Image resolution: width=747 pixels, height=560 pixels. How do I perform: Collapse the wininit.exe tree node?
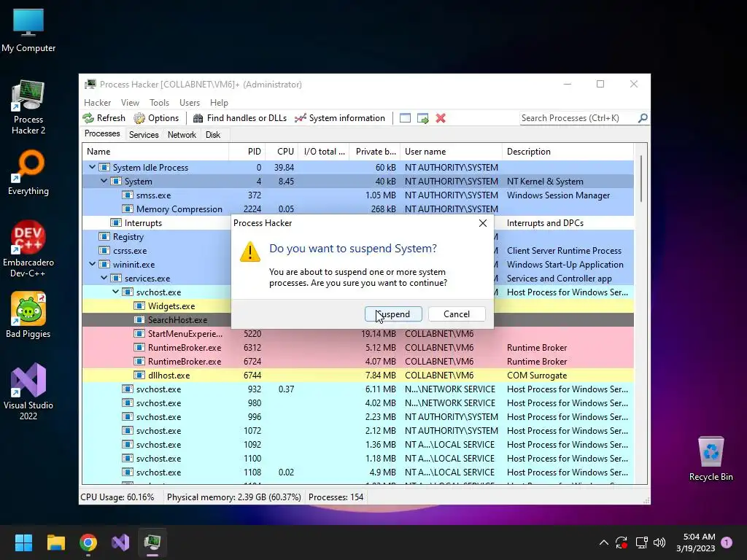[x=93, y=264]
